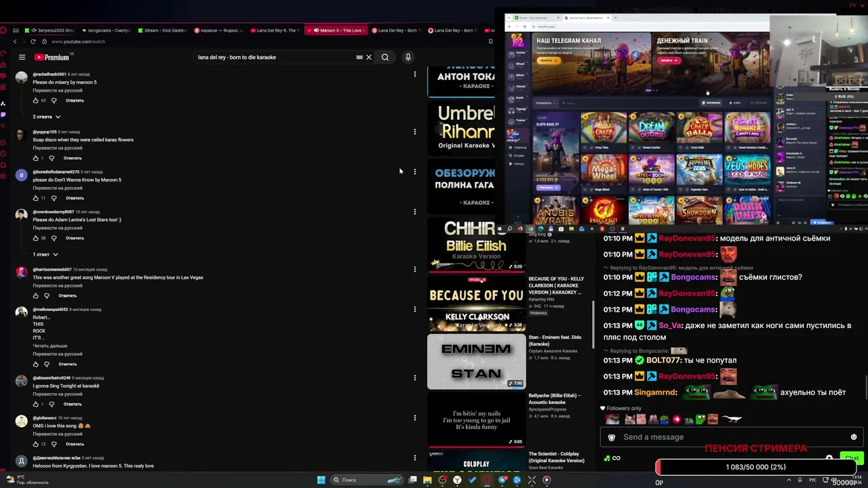Open the 'Because of You' Kelly Clarkson thumbnail

pos(476,304)
